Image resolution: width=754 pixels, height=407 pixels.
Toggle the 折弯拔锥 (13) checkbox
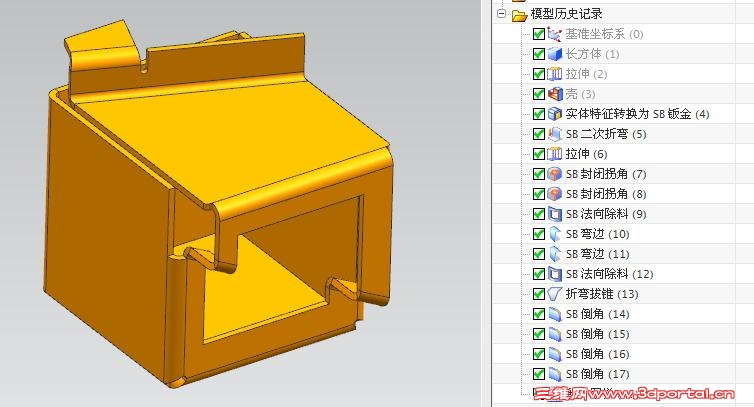(x=539, y=294)
